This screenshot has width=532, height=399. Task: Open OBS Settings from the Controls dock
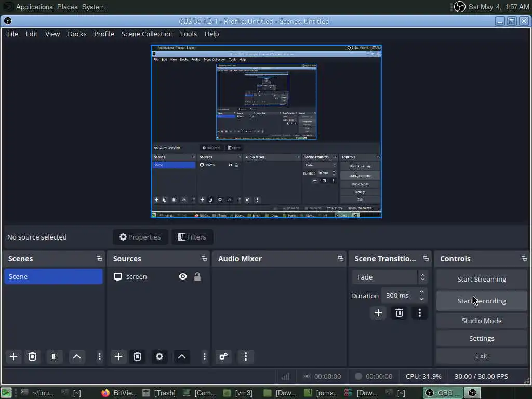point(482,338)
